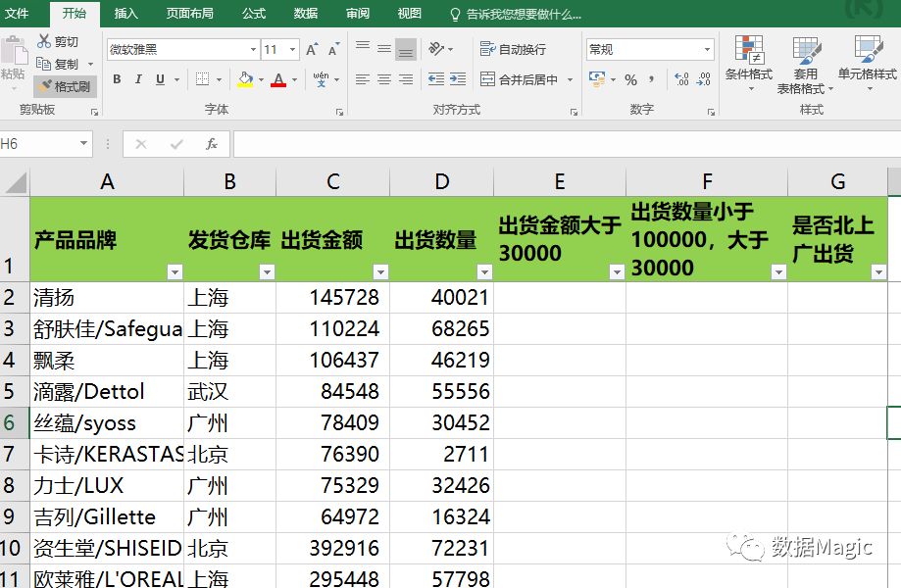
Task: Switch to the 数据 (Data) tab
Action: [305, 13]
